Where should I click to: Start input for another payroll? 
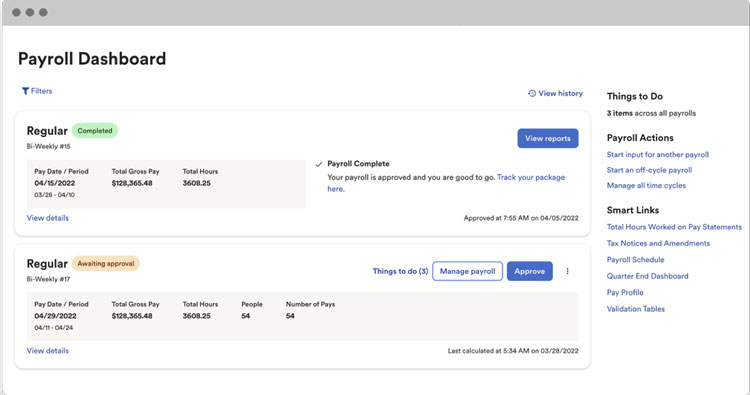pos(658,154)
